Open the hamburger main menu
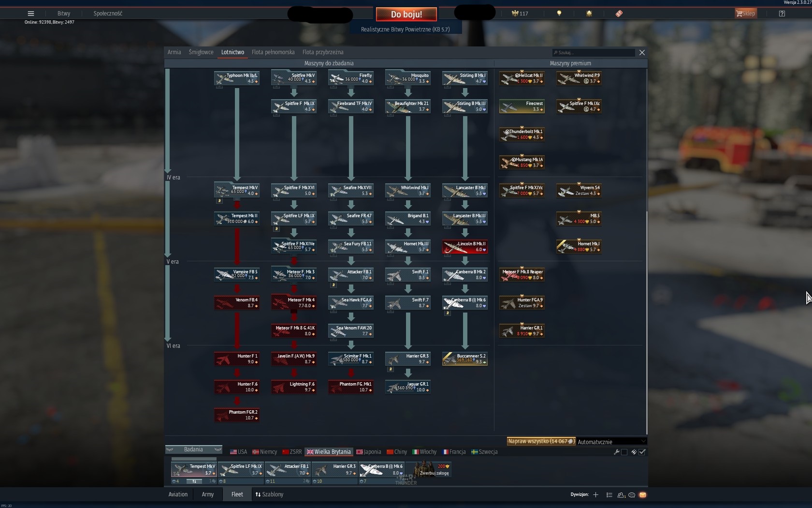Image resolution: width=812 pixels, height=508 pixels. (x=31, y=14)
